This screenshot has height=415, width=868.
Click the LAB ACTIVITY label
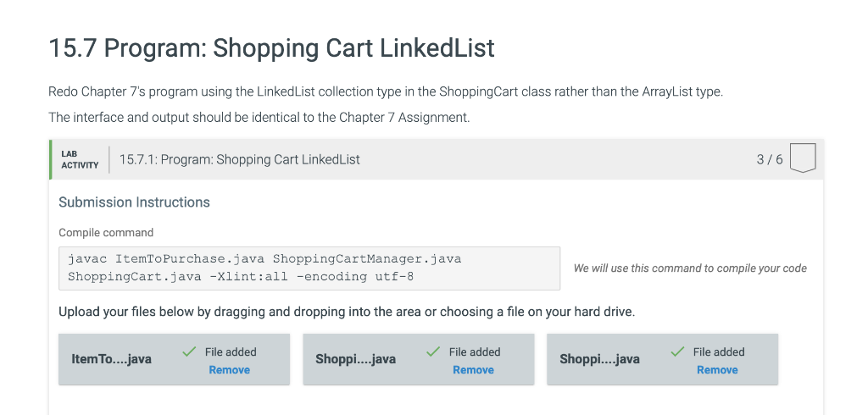click(80, 159)
